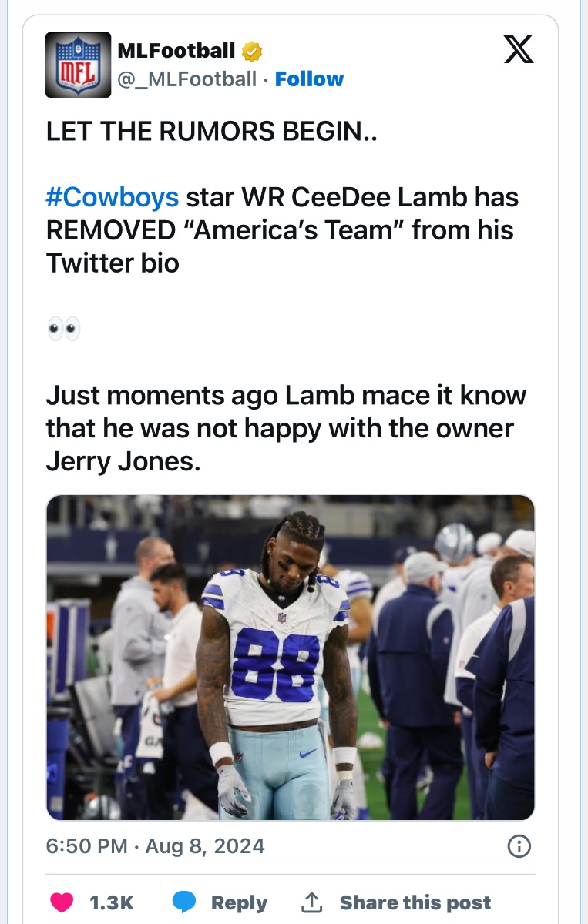This screenshot has width=588, height=924.
Task: Click the Jerry Jones sentence text
Action: click(x=286, y=428)
